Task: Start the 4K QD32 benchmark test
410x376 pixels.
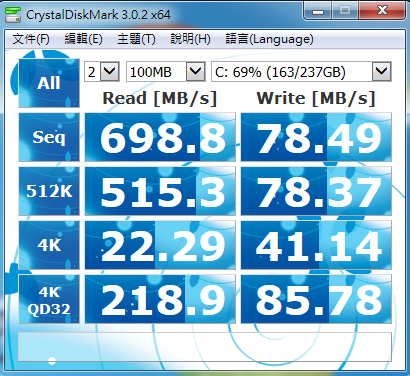Action: point(49,299)
